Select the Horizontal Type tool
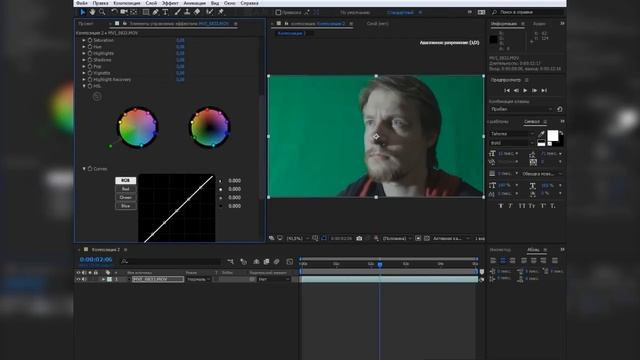640x360 pixels. click(x=165, y=12)
